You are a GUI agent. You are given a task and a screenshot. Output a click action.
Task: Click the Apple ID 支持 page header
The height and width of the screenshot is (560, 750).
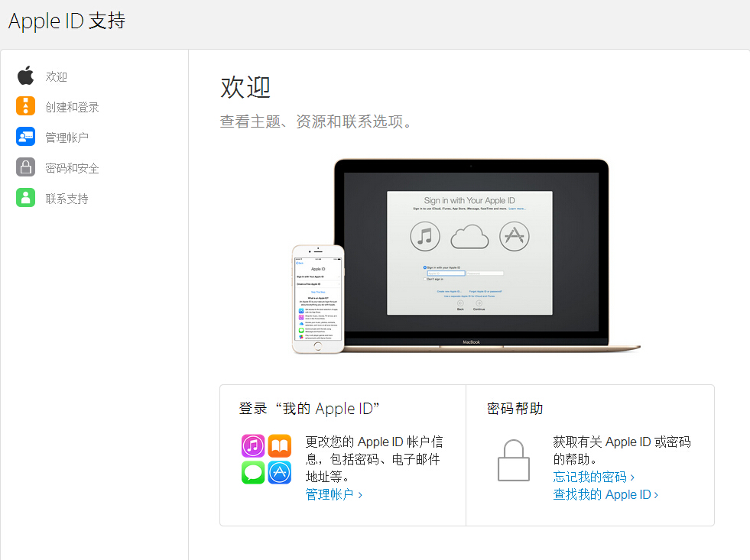[x=66, y=21]
